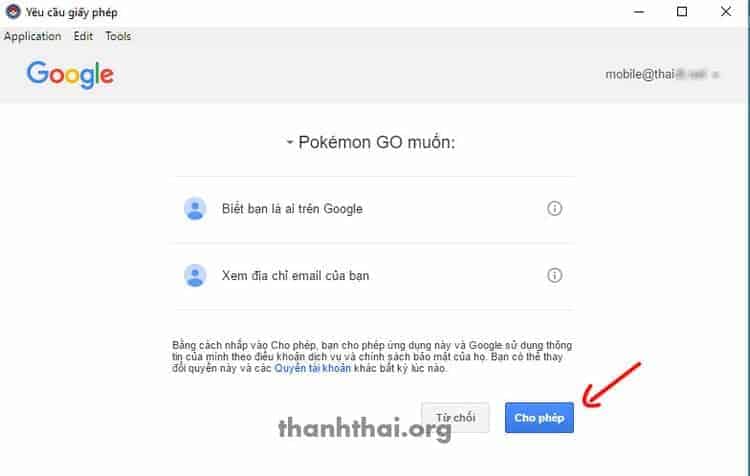750x476 pixels.
Task: Click the blue 'Cho phép' button
Action: click(539, 418)
